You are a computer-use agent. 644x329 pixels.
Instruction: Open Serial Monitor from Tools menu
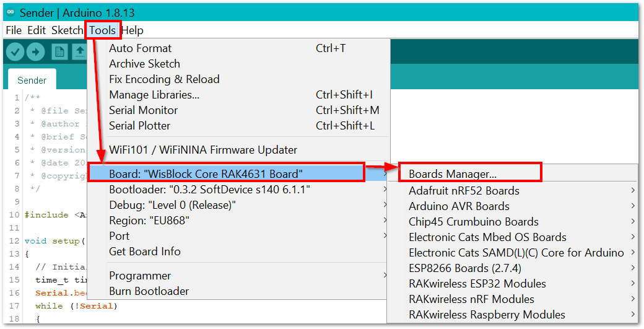(238, 110)
